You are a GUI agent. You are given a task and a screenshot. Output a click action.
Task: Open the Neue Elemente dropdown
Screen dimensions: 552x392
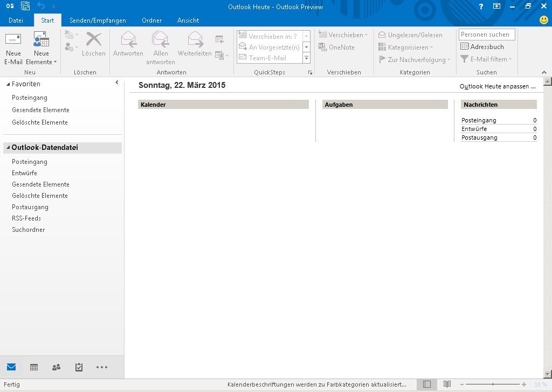tap(42, 57)
